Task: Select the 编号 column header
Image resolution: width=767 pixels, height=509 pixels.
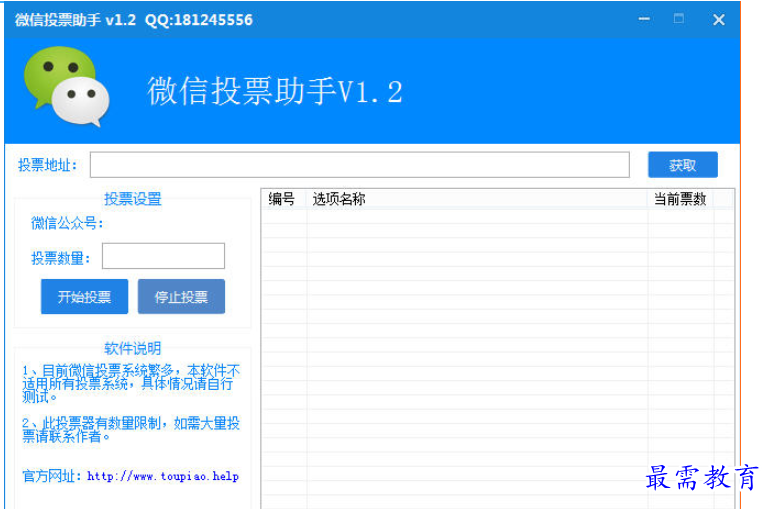Action: [x=284, y=199]
